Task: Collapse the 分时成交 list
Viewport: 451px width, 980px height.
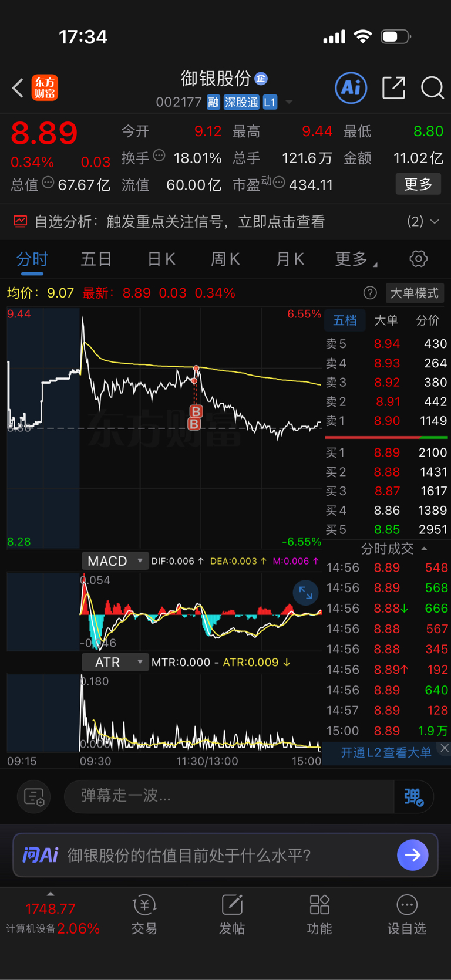Action: point(425,549)
